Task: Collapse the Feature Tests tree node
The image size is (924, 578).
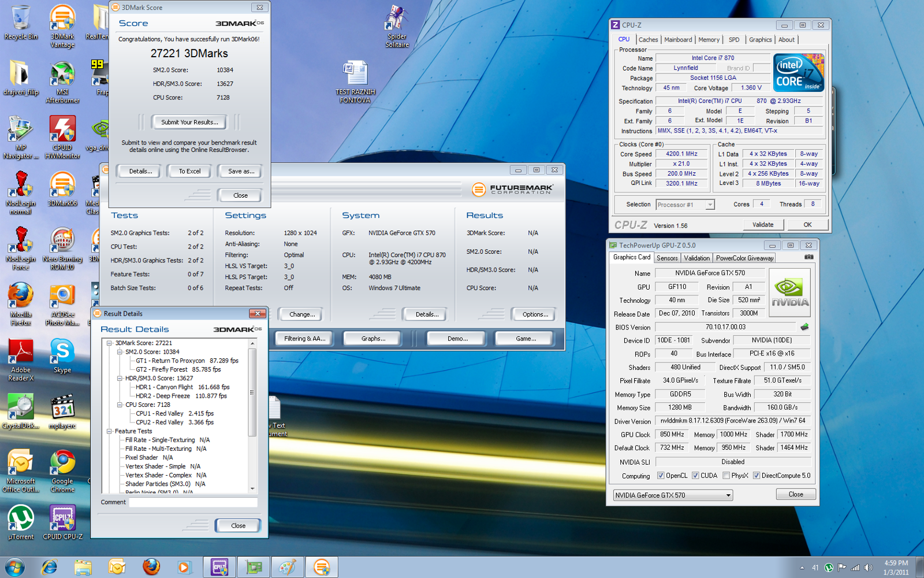Action: [x=109, y=431]
